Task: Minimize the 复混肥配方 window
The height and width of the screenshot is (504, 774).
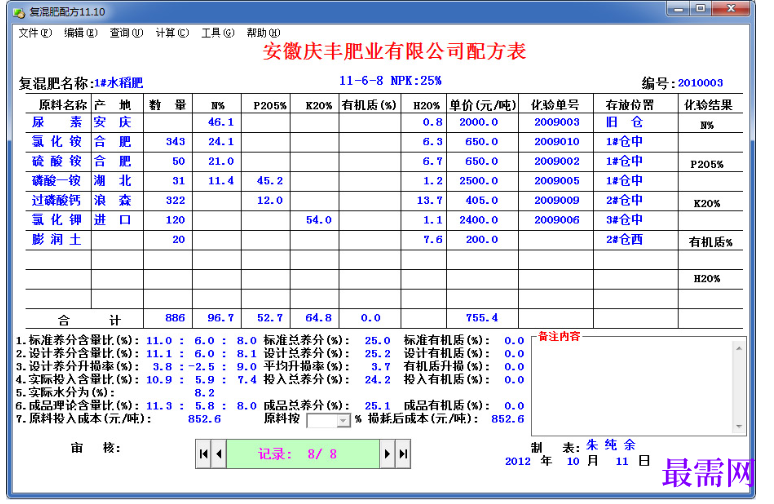Action: coord(679,9)
